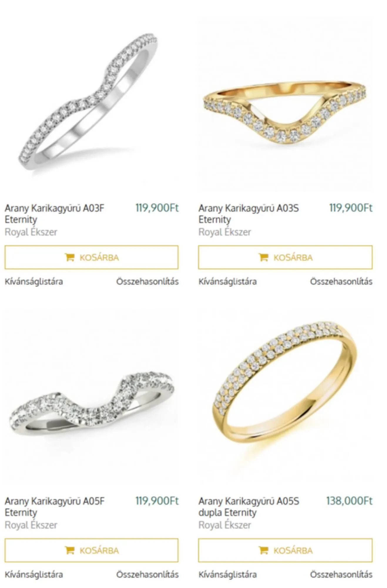Add A05F ring to Kívánságlistára
Screen dimensions: 387x588
pos(34,574)
